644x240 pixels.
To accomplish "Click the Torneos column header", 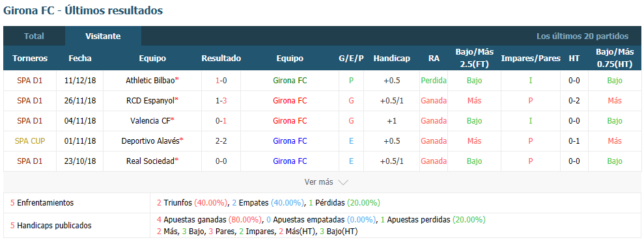I will point(30,59).
